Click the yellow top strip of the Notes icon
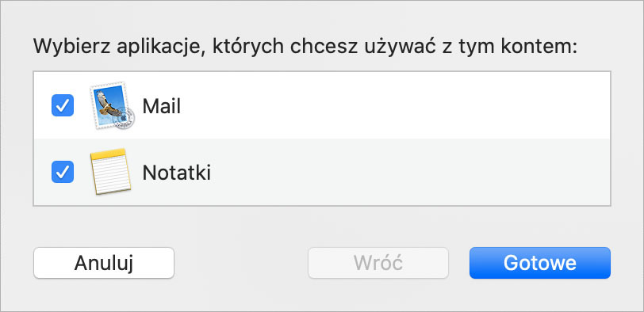 click(108, 154)
